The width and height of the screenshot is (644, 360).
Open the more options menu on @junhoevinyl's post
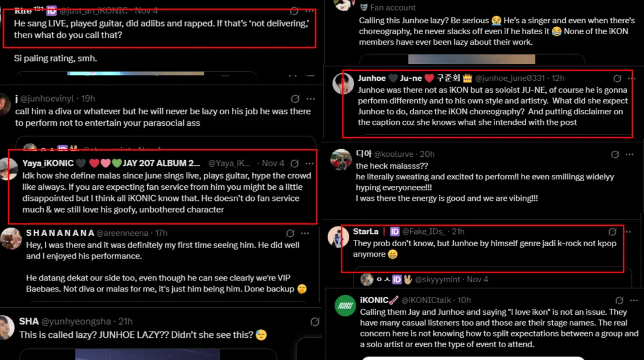tap(311, 99)
